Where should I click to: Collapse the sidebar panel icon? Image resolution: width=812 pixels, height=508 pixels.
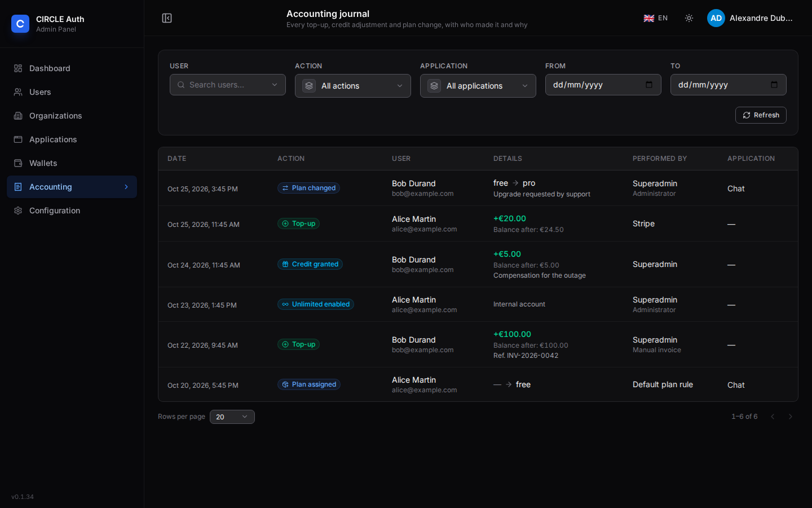[167, 18]
